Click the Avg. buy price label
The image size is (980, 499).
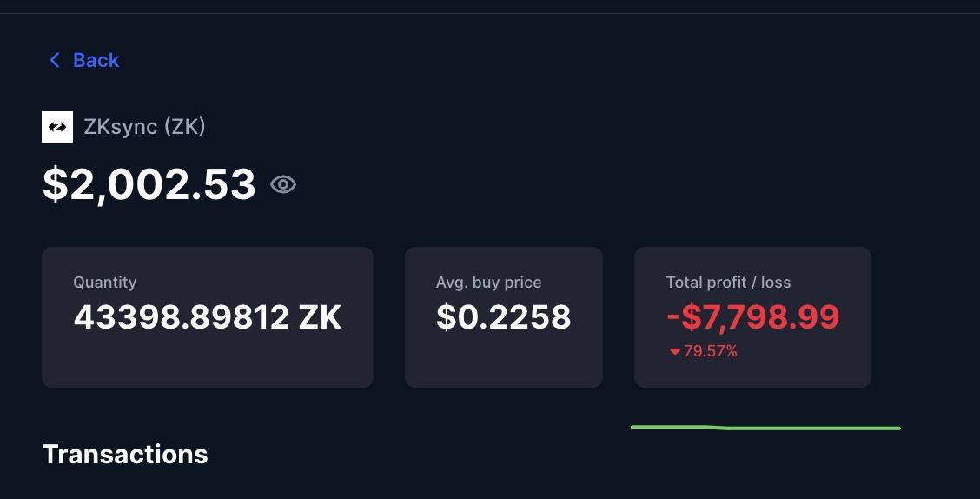pos(489,283)
